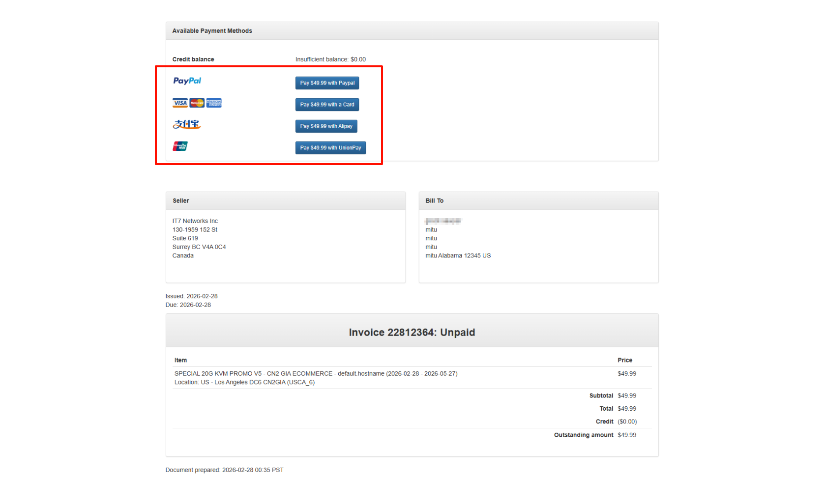824x504 pixels.
Task: Click the Insufficient balance: $0.00 text
Action: pos(330,59)
